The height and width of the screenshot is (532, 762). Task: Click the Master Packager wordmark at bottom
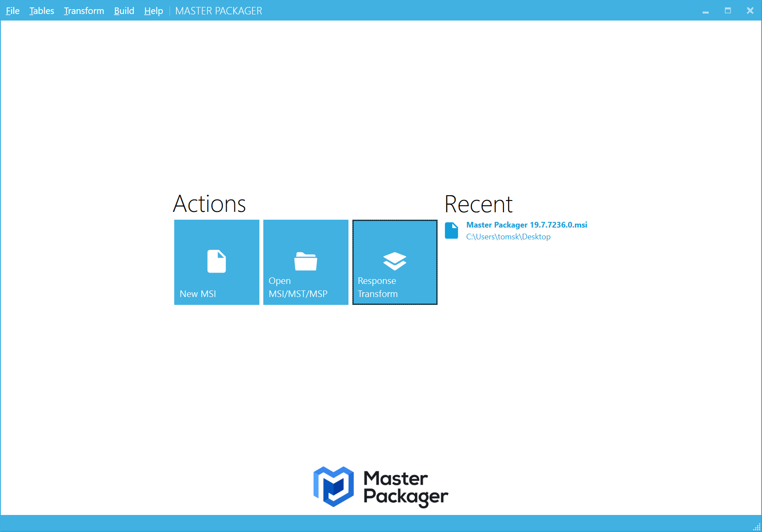[405, 487]
